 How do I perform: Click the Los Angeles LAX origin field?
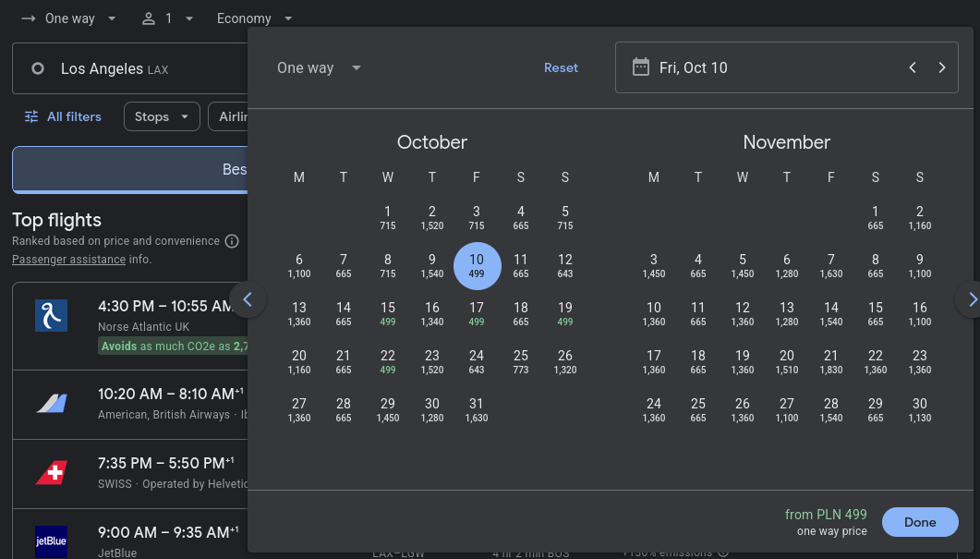tap(130, 68)
